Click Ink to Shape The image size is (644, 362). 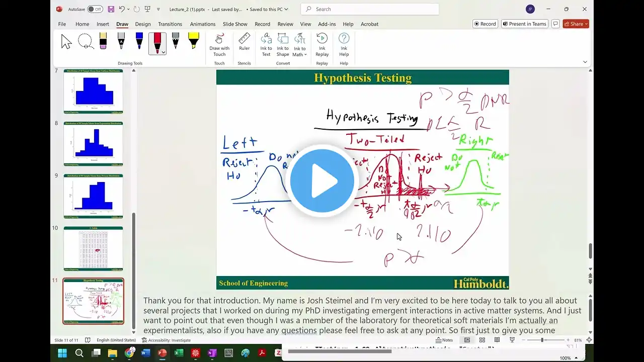[283, 45]
